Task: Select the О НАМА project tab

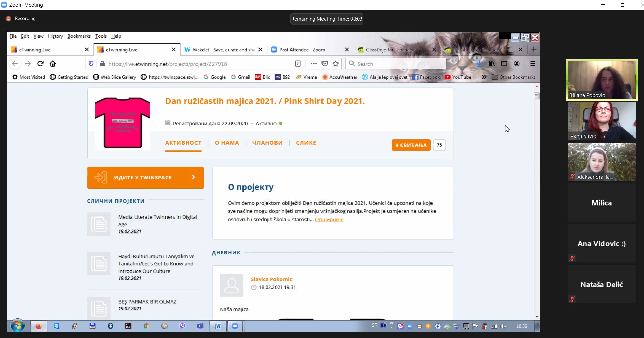Action: [227, 143]
